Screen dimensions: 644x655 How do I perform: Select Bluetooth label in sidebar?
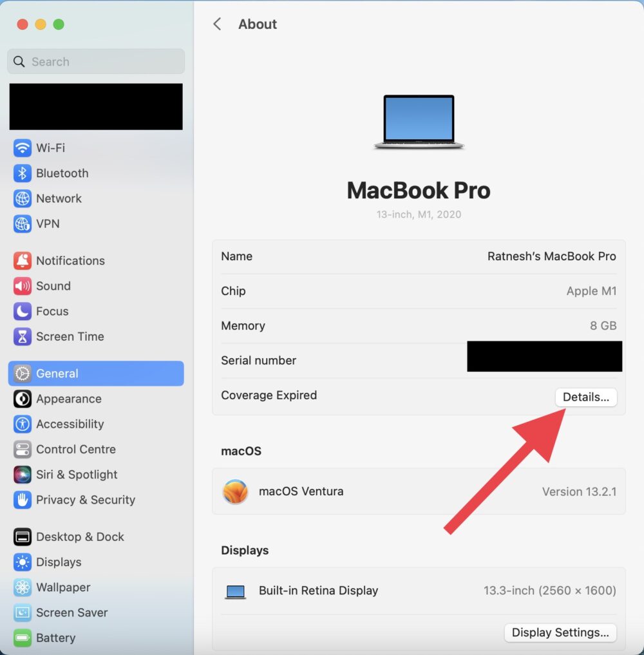(x=62, y=173)
